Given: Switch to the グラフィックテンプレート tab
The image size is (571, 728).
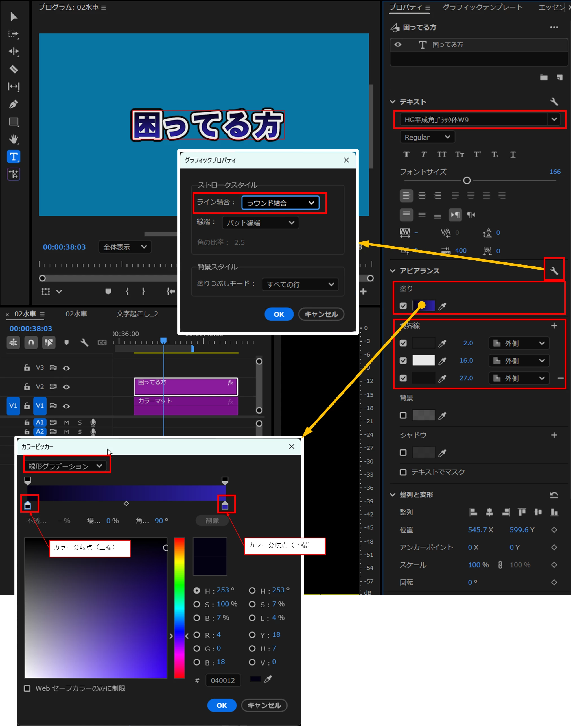Looking at the screenshot, I should (482, 7).
